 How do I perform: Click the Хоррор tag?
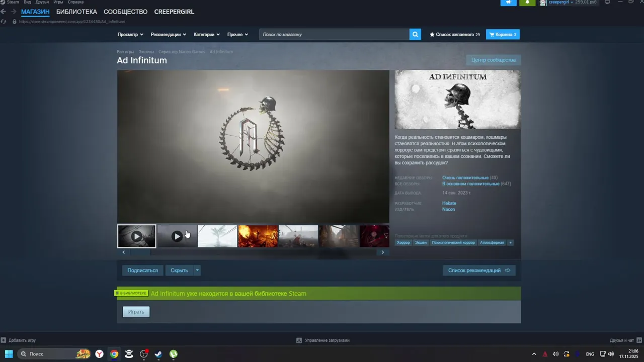tap(404, 242)
